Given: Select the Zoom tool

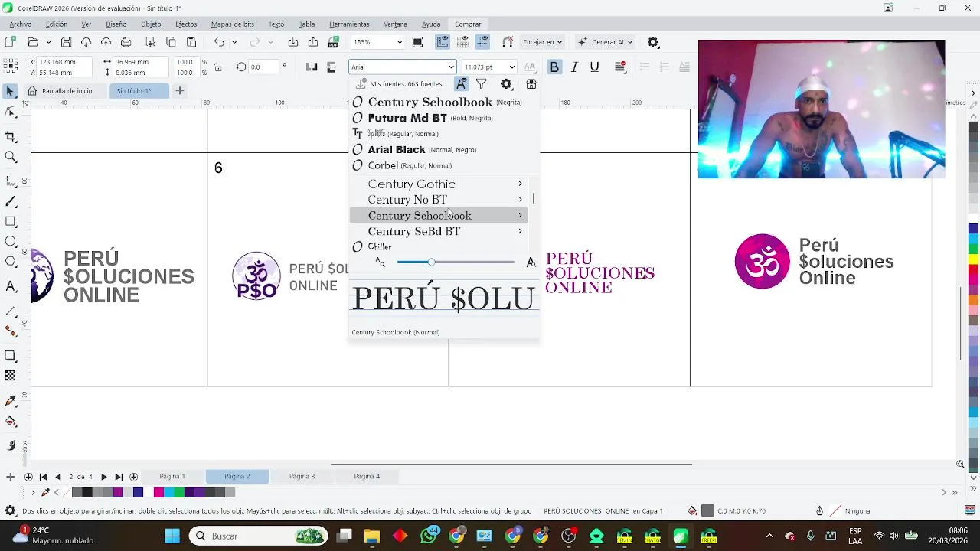Looking at the screenshot, I should 10,157.
